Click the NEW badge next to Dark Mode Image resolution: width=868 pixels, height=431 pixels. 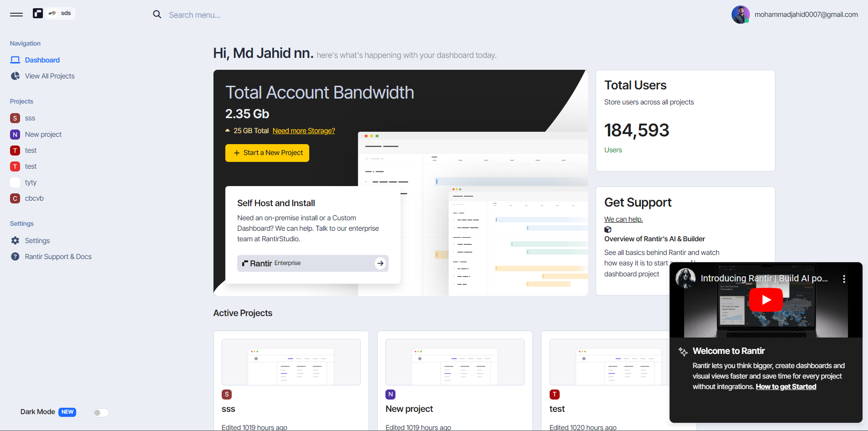point(67,412)
